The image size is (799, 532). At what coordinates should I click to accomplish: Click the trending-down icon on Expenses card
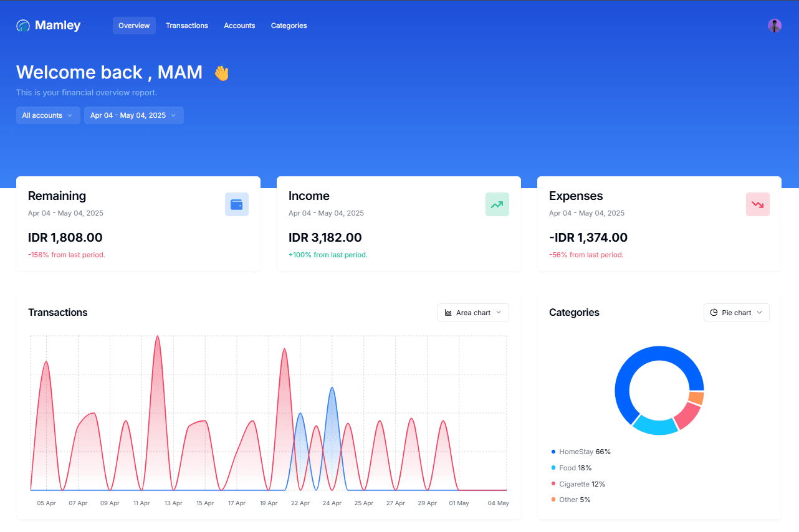tap(757, 204)
